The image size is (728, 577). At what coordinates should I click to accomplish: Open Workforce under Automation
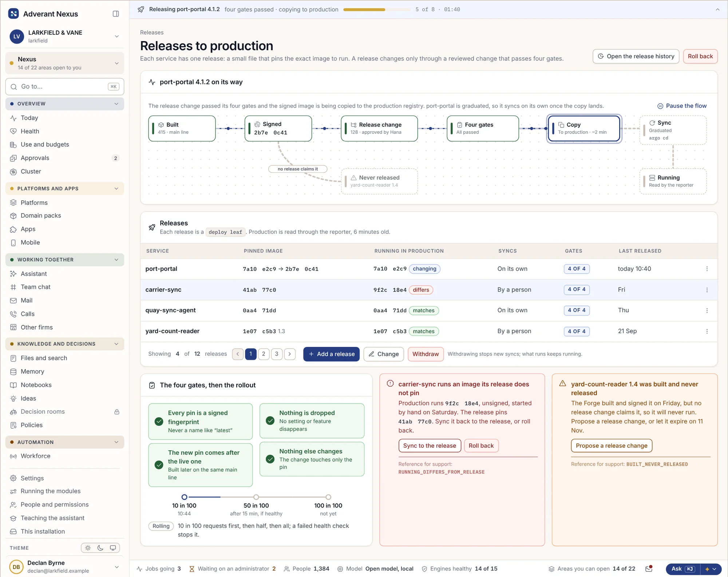(65, 456)
